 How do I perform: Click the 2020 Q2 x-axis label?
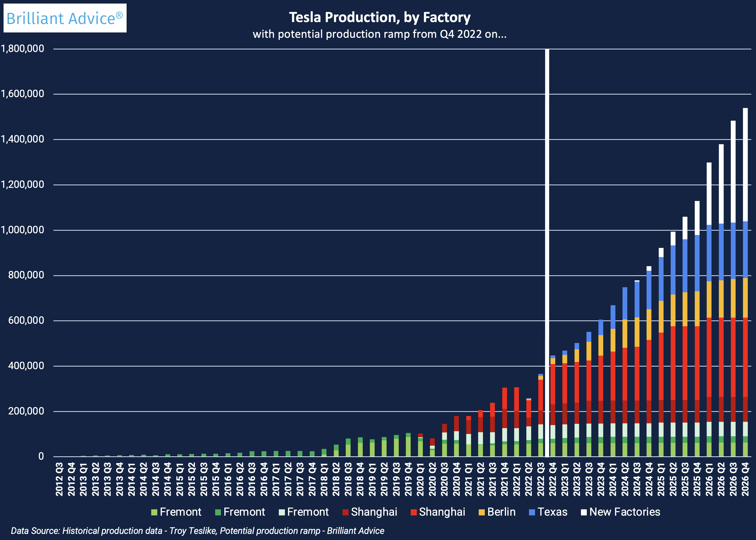(x=432, y=479)
